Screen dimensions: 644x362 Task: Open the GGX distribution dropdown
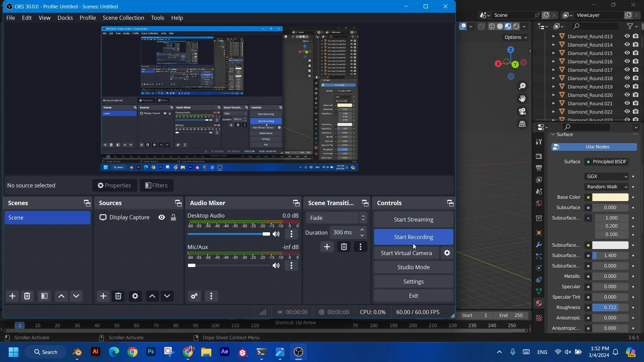click(606, 176)
